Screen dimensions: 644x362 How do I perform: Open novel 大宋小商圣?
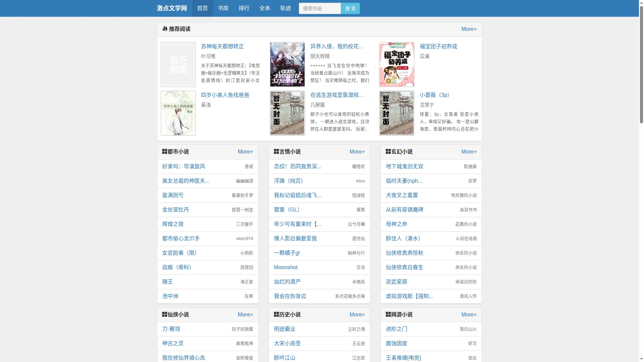pos(287,344)
